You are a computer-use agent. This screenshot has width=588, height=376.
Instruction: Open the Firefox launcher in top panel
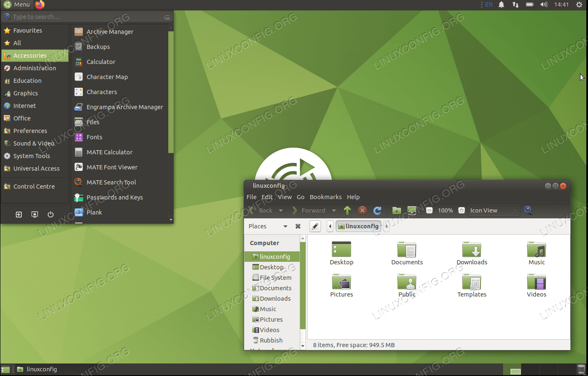pyautogui.click(x=40, y=5)
